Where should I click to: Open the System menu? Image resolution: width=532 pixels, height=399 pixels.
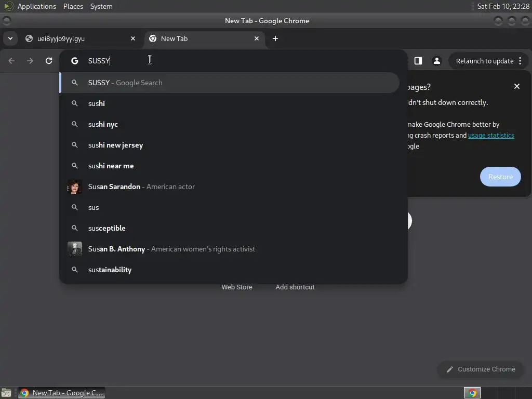[101, 6]
